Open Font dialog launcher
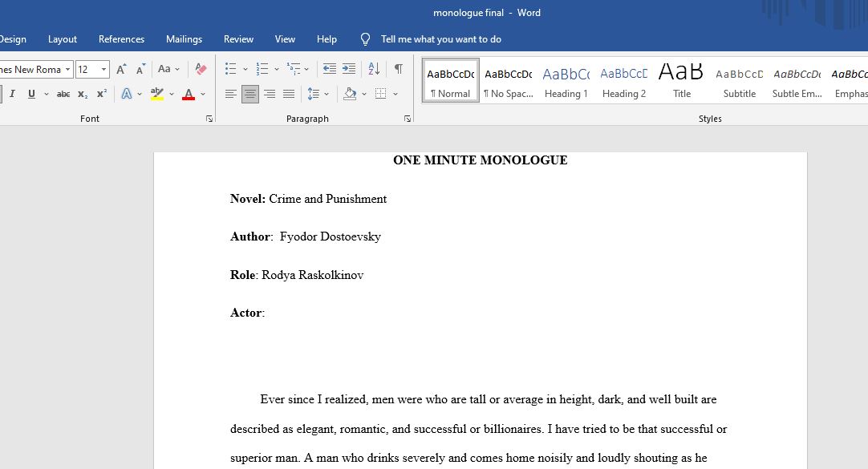Viewport: 868px width, 469px height. 209,119
